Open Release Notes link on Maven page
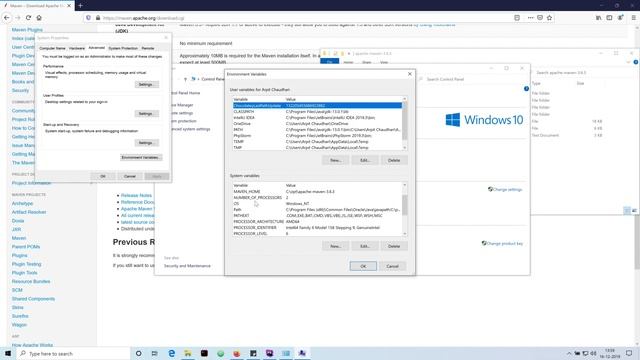Image resolution: width=640 pixels, height=360 pixels. 136,196
